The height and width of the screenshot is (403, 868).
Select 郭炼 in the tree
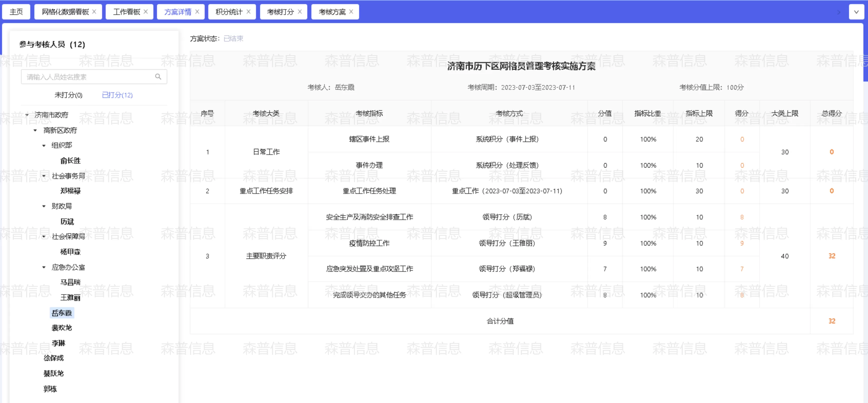tap(50, 389)
